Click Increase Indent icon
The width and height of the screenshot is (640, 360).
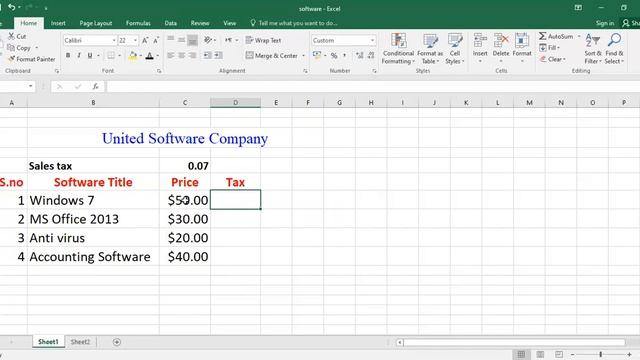218,55
